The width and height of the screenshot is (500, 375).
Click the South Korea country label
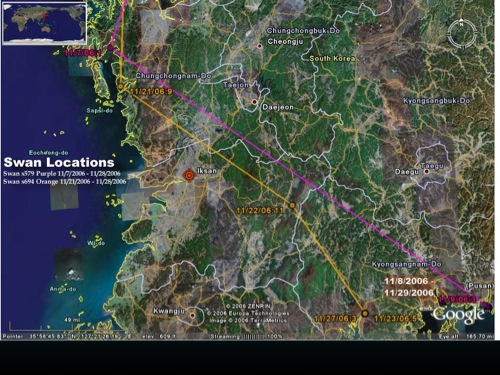point(332,58)
